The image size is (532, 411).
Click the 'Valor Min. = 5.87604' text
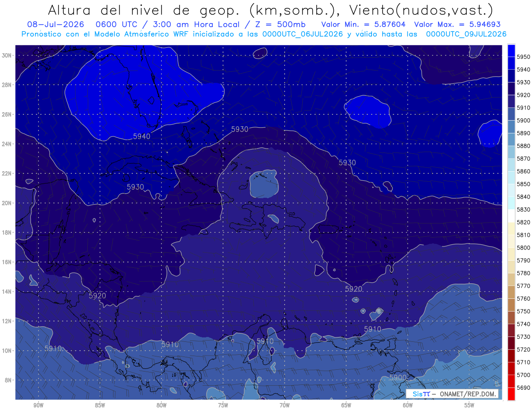pyautogui.click(x=364, y=24)
